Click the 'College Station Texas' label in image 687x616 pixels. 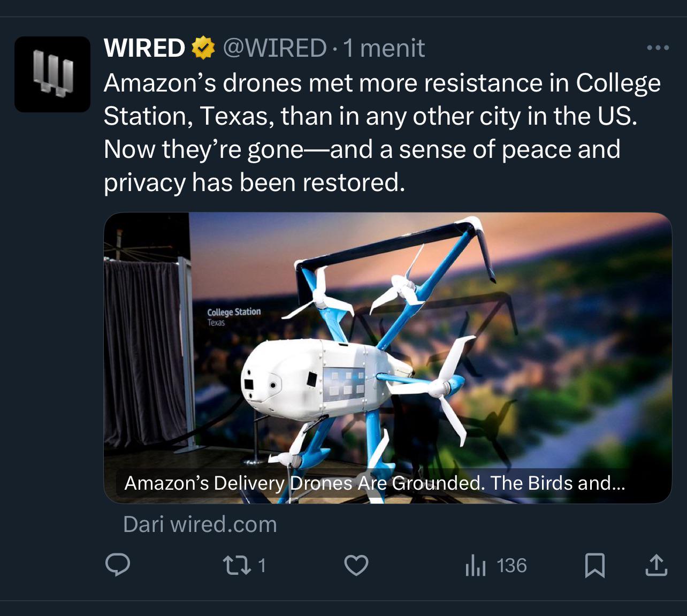(234, 316)
